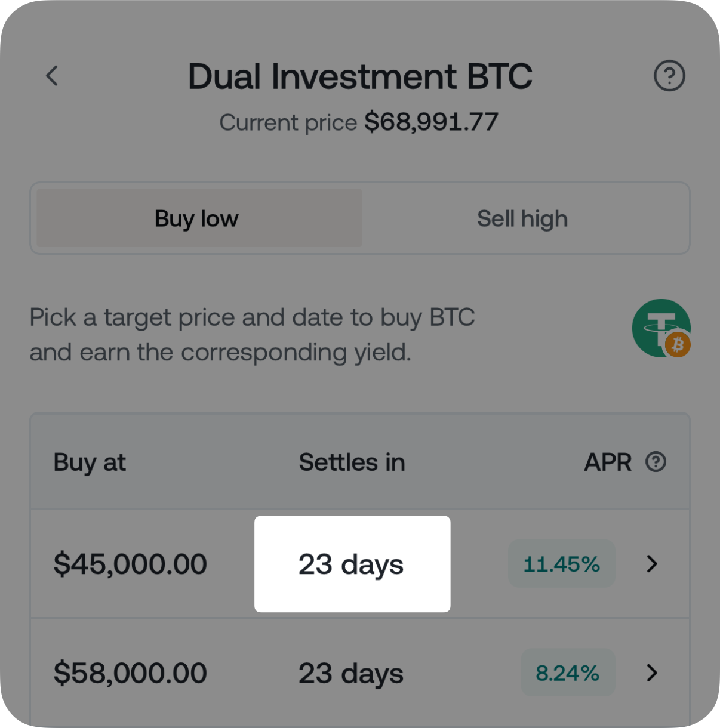
Task: Switch to the Sell high tab
Action: 522,219
